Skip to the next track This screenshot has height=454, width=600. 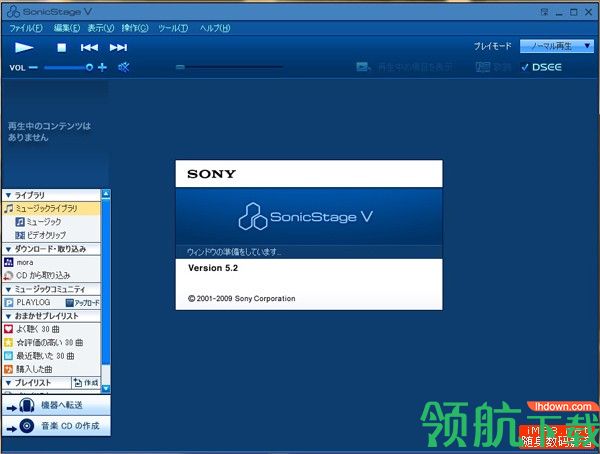pyautogui.click(x=118, y=47)
